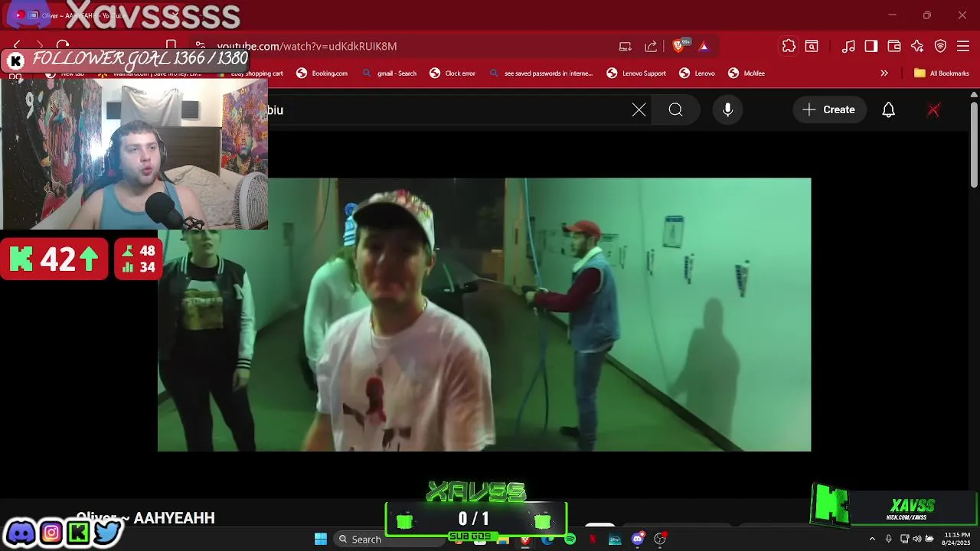Image resolution: width=980 pixels, height=551 pixels.
Task: Click the video title Oliver ~ AAHYEAHH
Action: (x=145, y=518)
